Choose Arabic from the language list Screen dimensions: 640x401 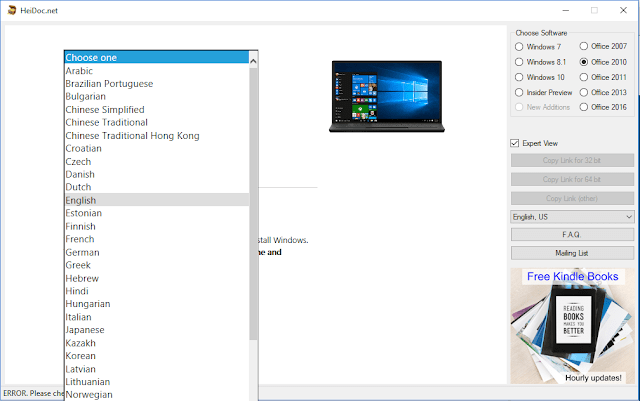pyautogui.click(x=157, y=71)
